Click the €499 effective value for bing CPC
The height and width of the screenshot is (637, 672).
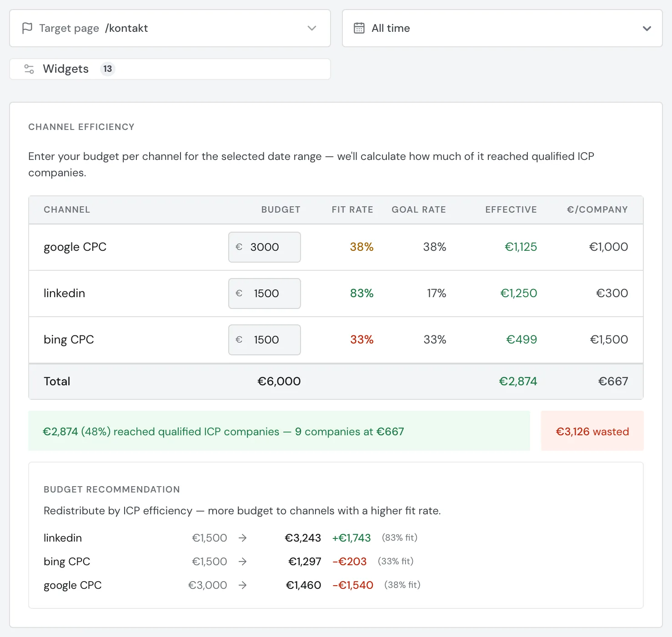tap(522, 340)
